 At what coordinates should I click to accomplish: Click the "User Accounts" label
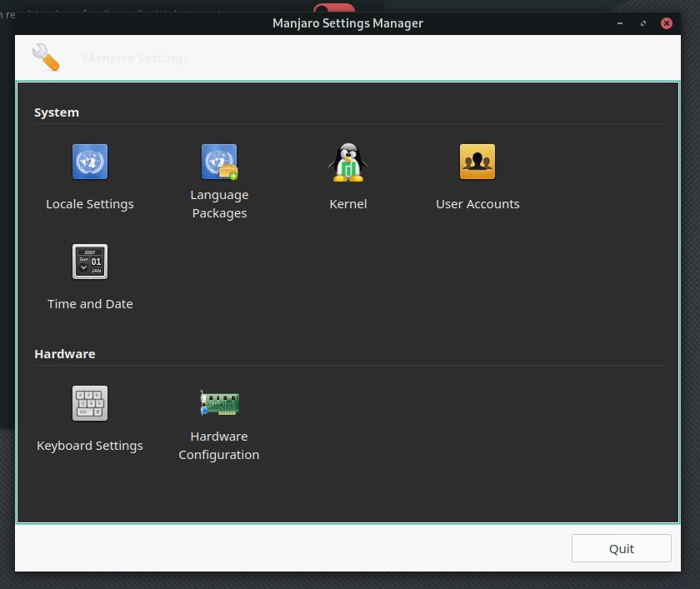[x=477, y=204]
